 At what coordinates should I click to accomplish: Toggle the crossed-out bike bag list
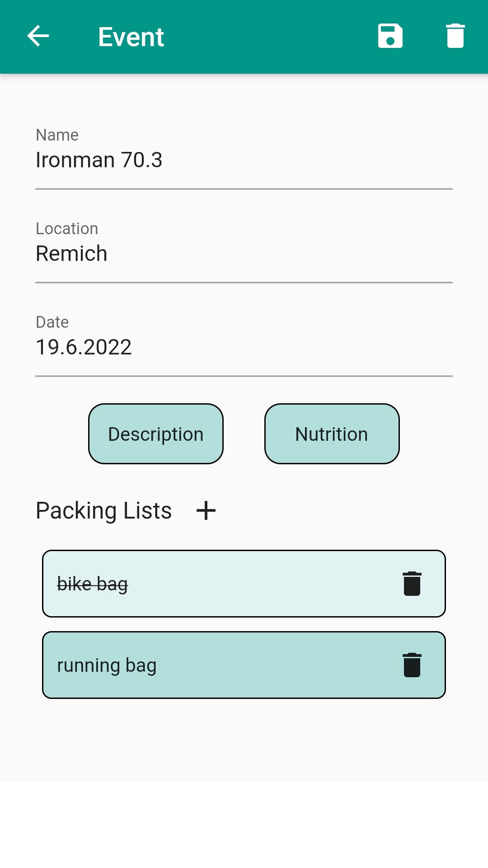[x=93, y=584]
